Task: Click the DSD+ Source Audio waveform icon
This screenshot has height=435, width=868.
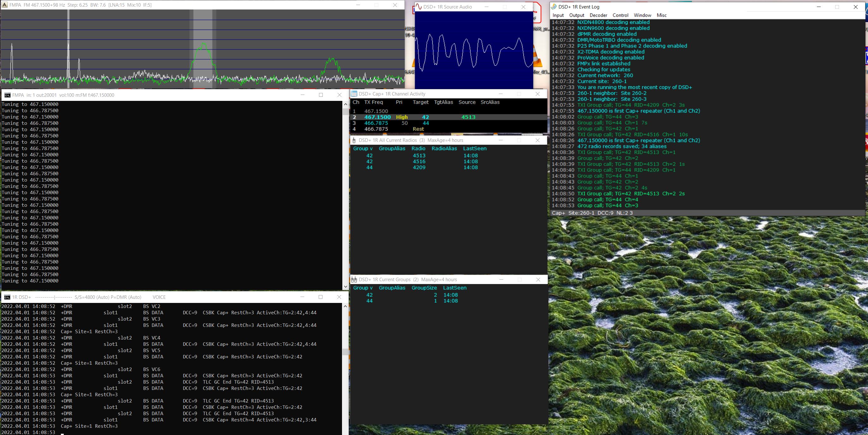Action: tap(418, 7)
